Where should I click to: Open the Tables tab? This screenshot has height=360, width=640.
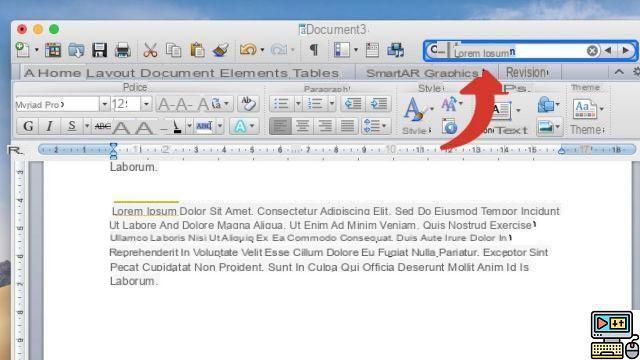tap(316, 73)
